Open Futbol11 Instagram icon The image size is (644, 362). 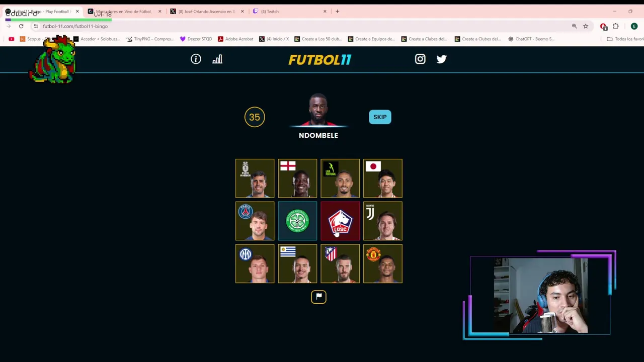coord(420,59)
